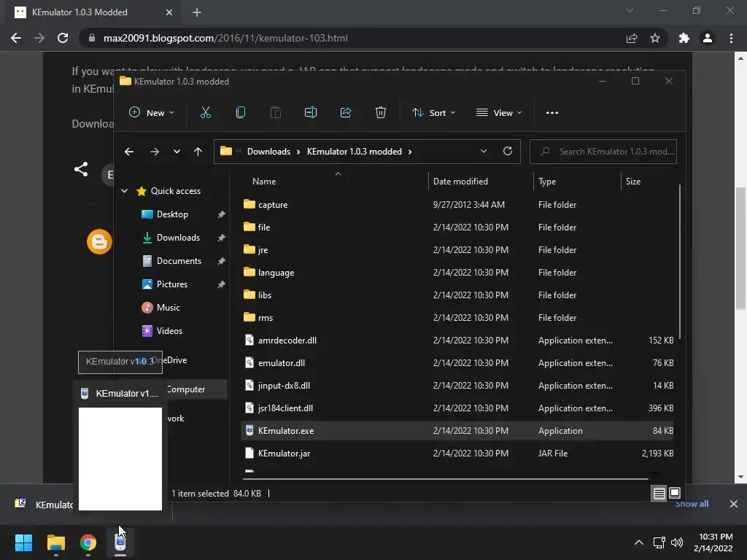This screenshot has height=560, width=747.
Task: Share this page from Chrome address bar
Action: point(632,38)
